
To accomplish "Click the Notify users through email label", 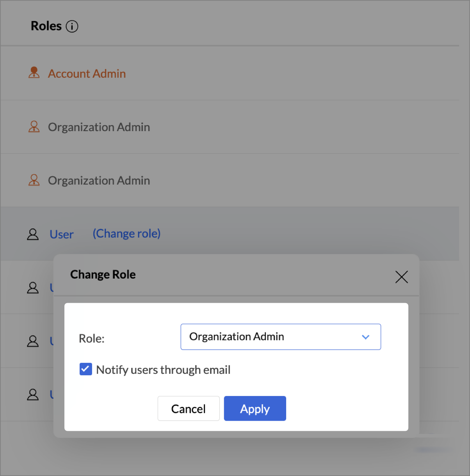I will pos(163,370).
